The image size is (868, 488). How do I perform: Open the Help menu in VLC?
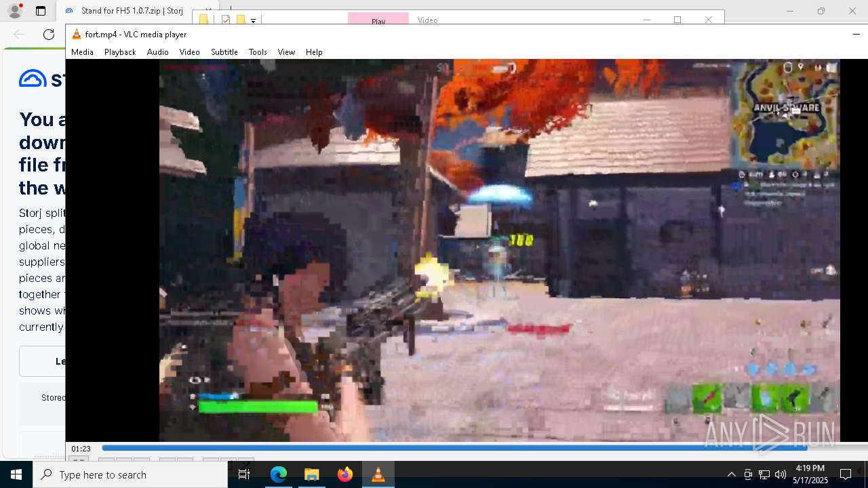tap(314, 52)
